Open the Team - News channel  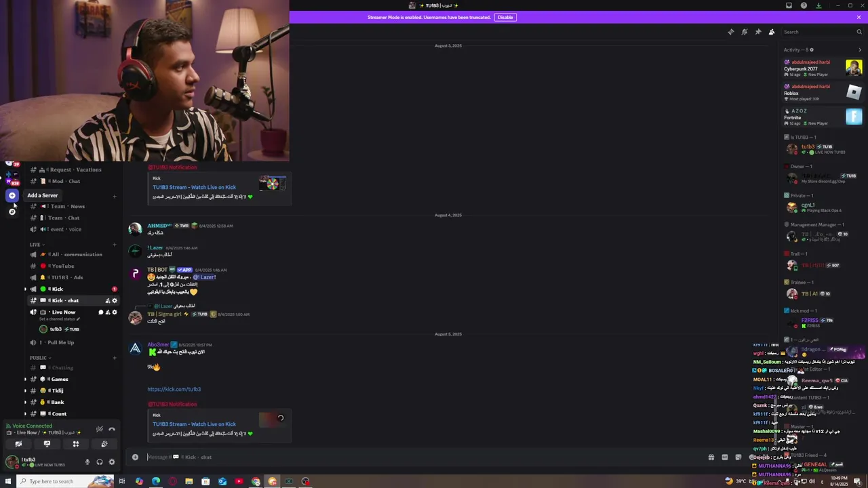pyautogui.click(x=73, y=206)
